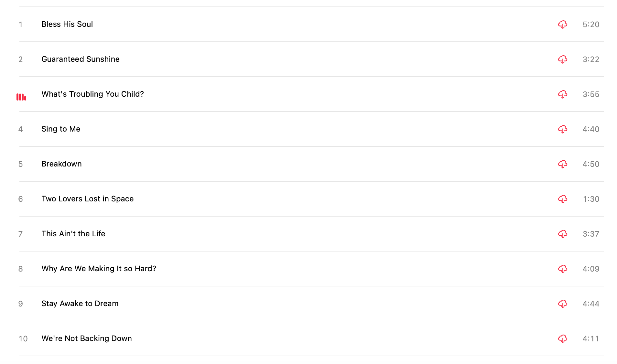Select We're Not Backing Down title
Image resolution: width=617 pixels, height=364 pixels.
[x=87, y=338]
